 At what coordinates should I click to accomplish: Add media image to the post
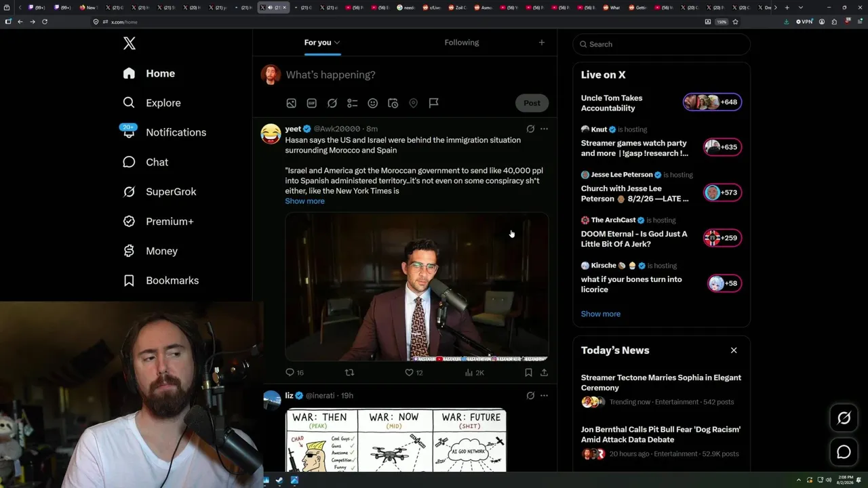click(291, 103)
